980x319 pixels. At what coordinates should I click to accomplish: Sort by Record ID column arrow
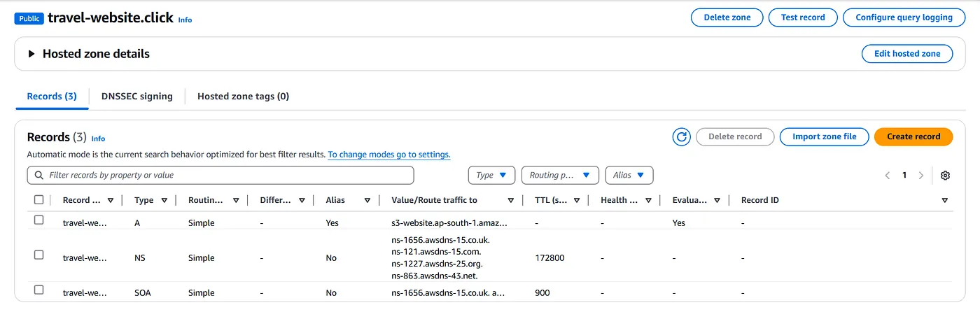(945, 200)
